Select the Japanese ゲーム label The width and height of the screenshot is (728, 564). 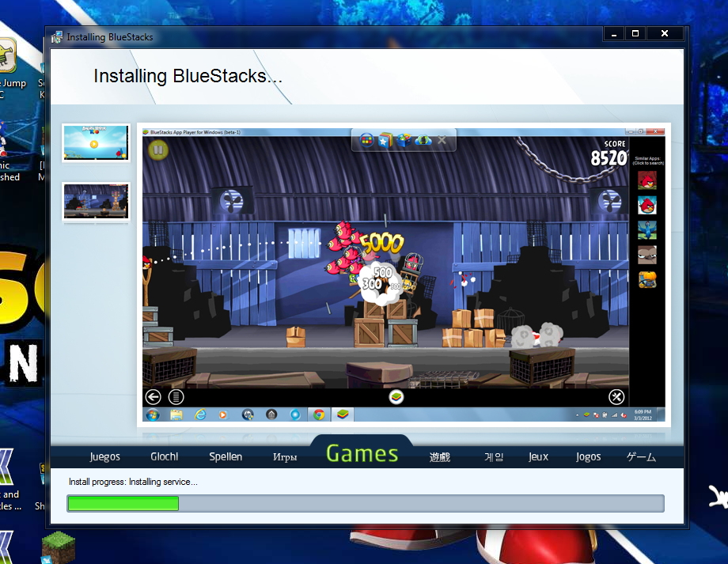click(641, 457)
